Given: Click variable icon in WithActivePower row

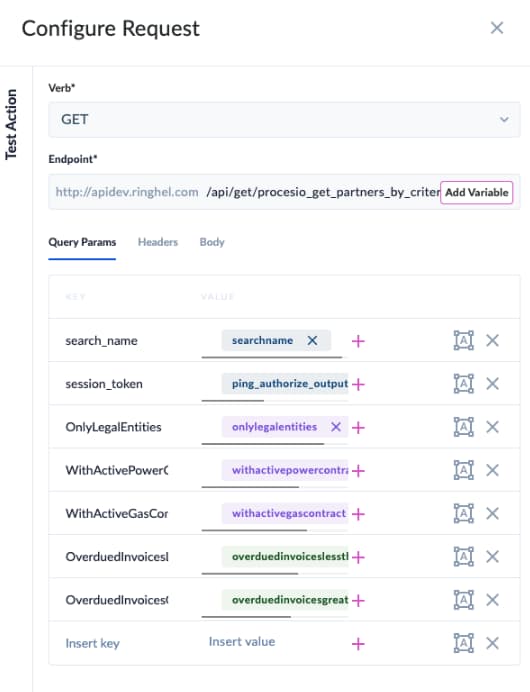Looking at the screenshot, I should [463, 470].
